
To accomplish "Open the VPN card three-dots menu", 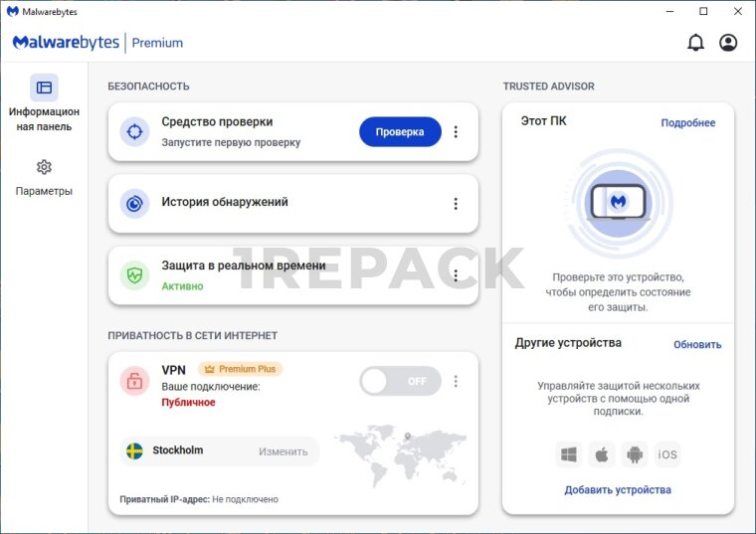I will click(x=456, y=381).
